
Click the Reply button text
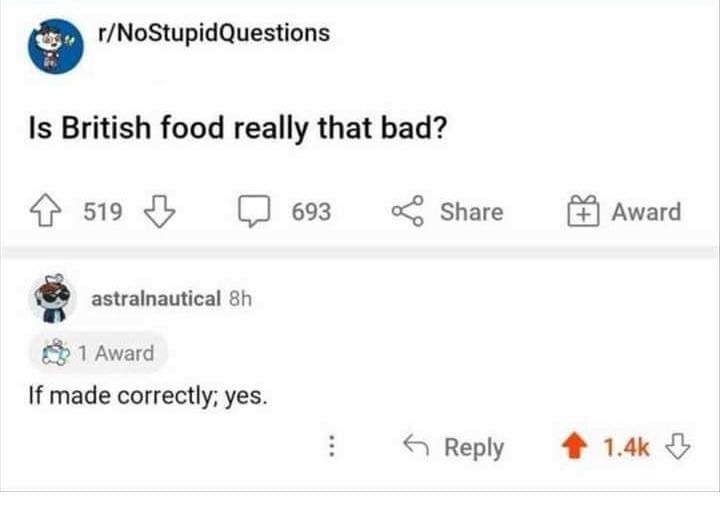pos(474,447)
